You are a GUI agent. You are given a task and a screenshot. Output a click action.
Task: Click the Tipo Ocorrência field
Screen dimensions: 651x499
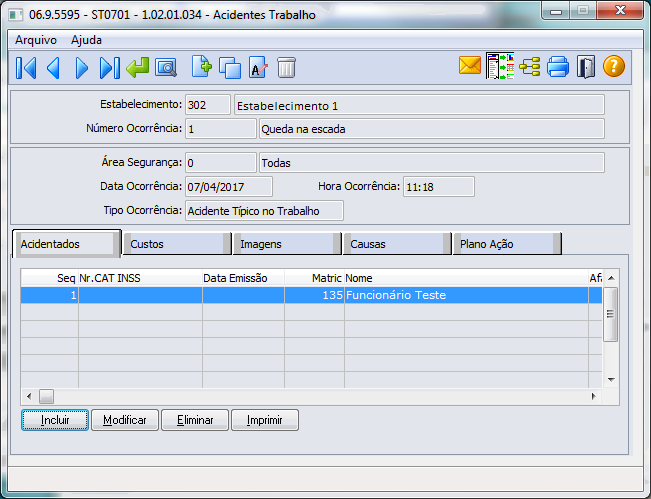pyautogui.click(x=264, y=211)
